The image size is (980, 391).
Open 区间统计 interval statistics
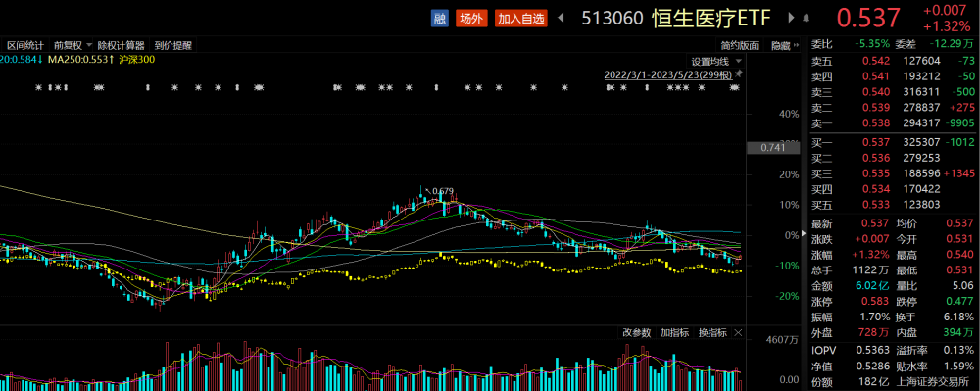coord(25,46)
